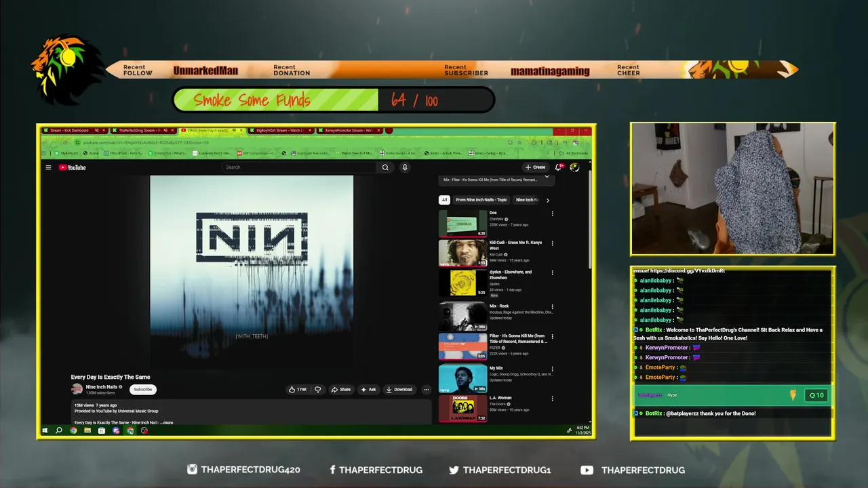This screenshot has height=488, width=868.
Task: Start voice search with microphone icon
Action: point(405,167)
